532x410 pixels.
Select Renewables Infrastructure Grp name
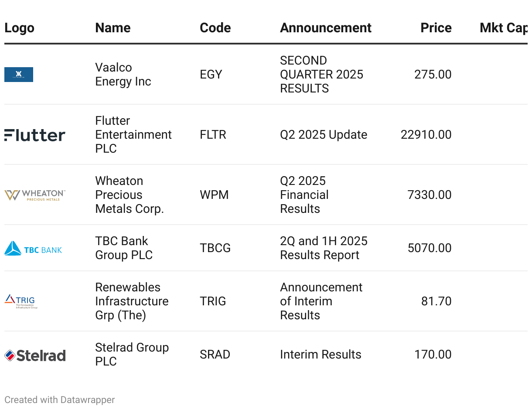tap(132, 301)
